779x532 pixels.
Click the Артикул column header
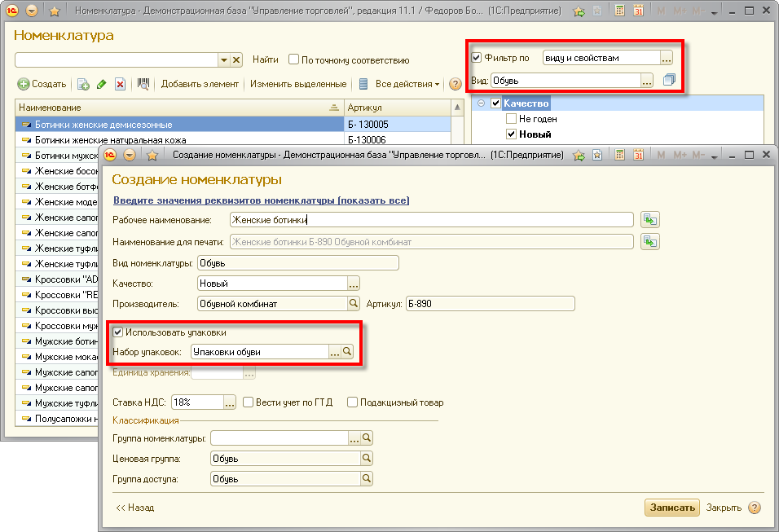pos(398,108)
